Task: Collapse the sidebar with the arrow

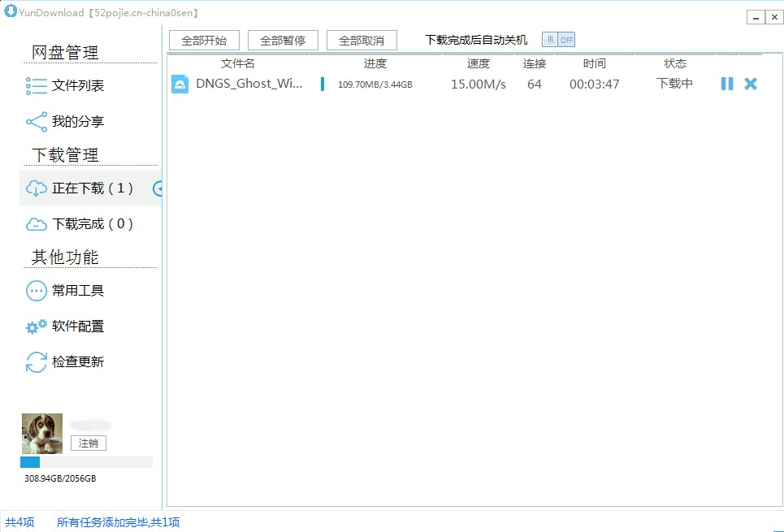Action: coord(158,188)
